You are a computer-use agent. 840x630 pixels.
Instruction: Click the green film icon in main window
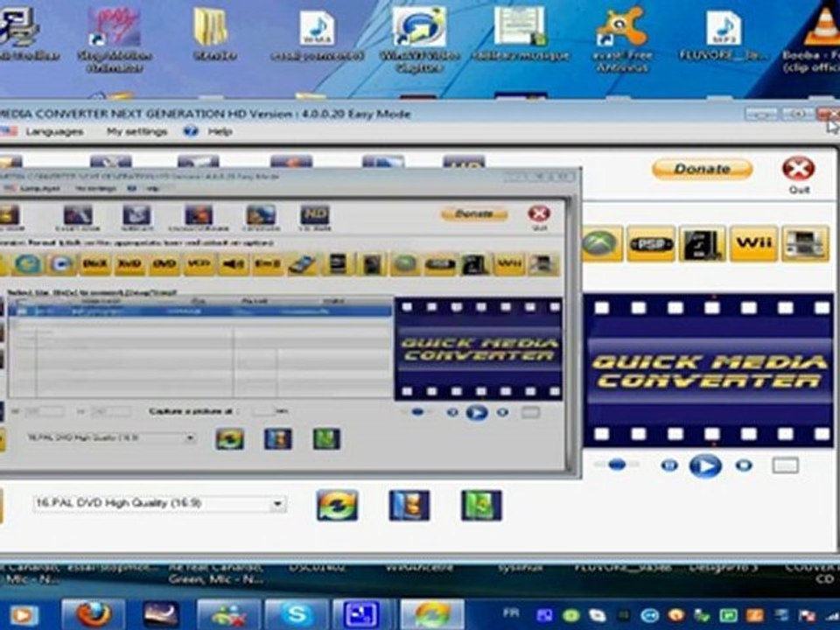pos(481,505)
